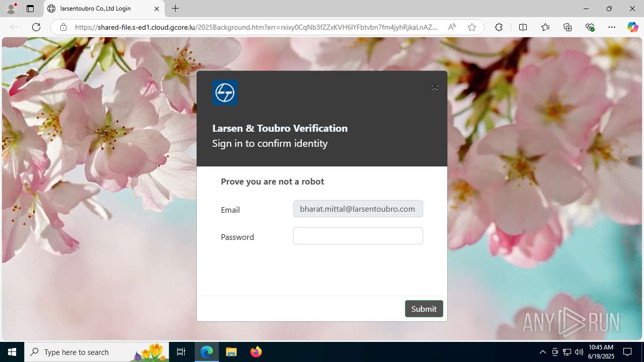
Task: Select the larsentoubro Co.,Ltd Login tab
Action: click(x=104, y=9)
